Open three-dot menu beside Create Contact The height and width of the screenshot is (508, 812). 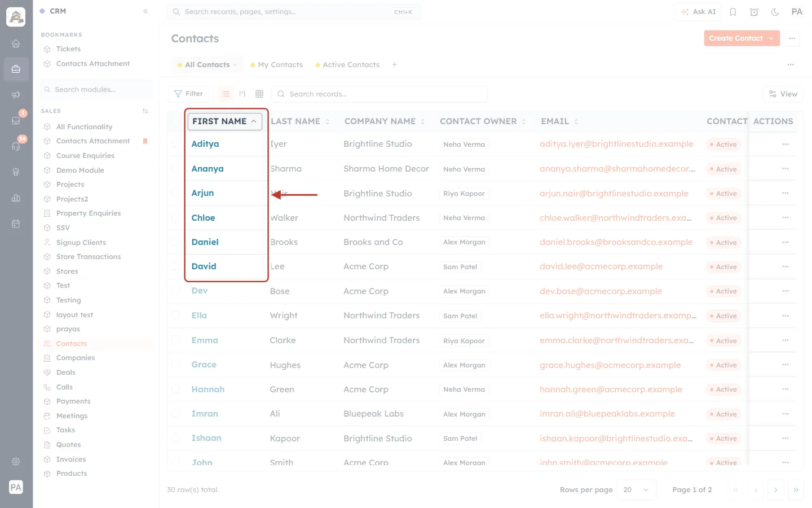pyautogui.click(x=792, y=38)
